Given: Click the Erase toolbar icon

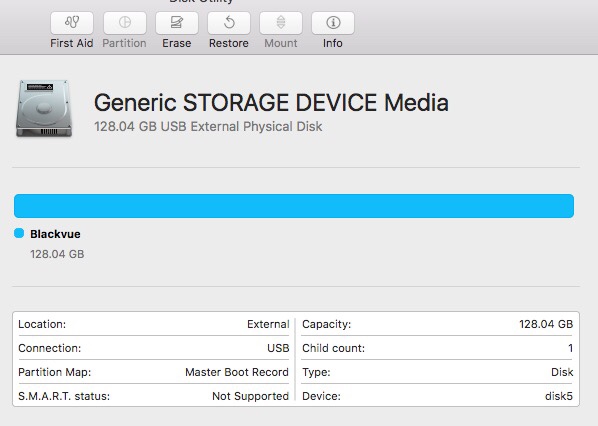Looking at the screenshot, I should click(x=177, y=23).
